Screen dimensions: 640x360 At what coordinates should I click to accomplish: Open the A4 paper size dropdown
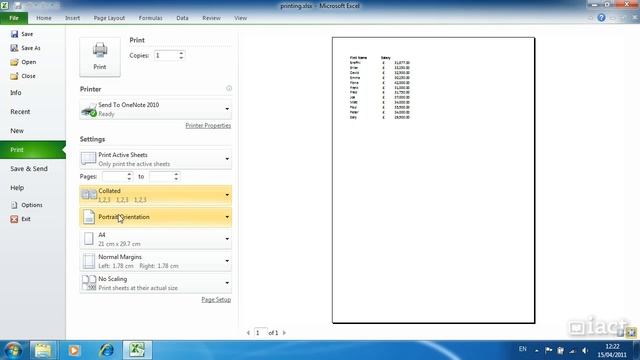156,239
